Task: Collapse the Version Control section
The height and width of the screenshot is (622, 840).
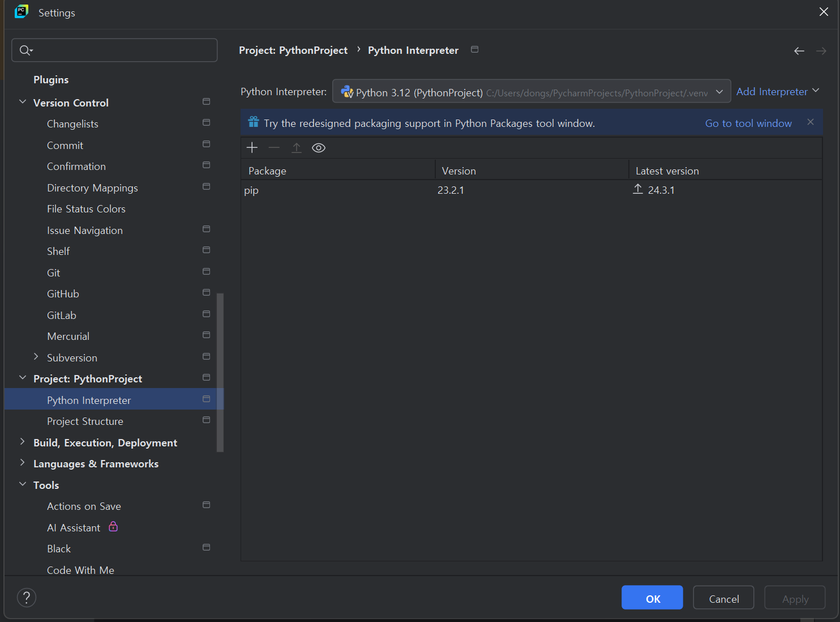Action: 23,102
